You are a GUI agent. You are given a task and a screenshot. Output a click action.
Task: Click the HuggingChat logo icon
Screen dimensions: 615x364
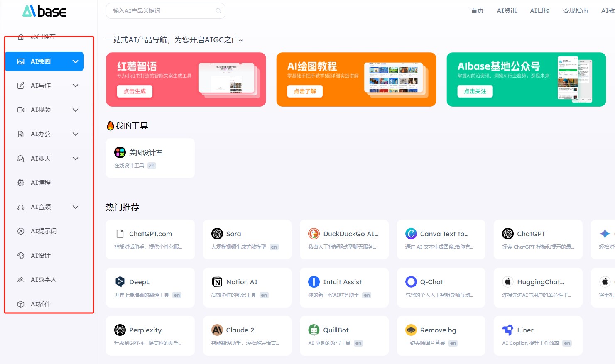(x=508, y=282)
